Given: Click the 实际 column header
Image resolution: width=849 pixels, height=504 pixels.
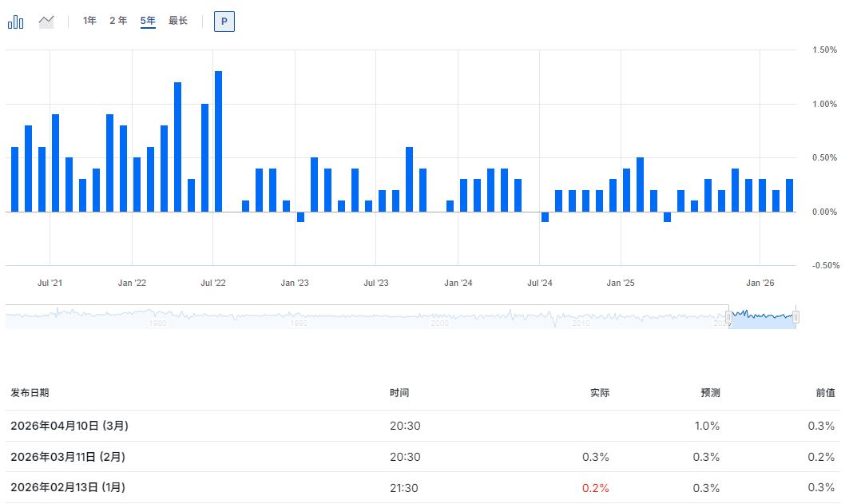Looking at the screenshot, I should coord(599,393).
